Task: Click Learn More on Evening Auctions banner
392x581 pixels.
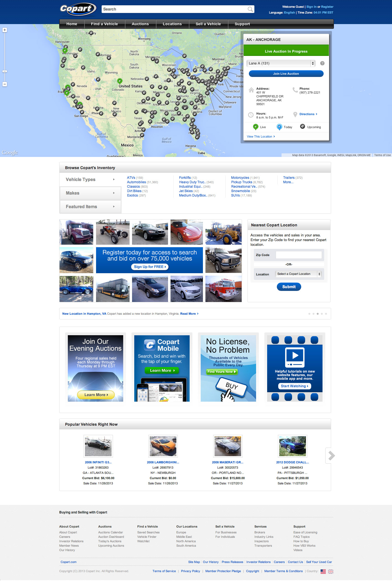Action: 96,395
